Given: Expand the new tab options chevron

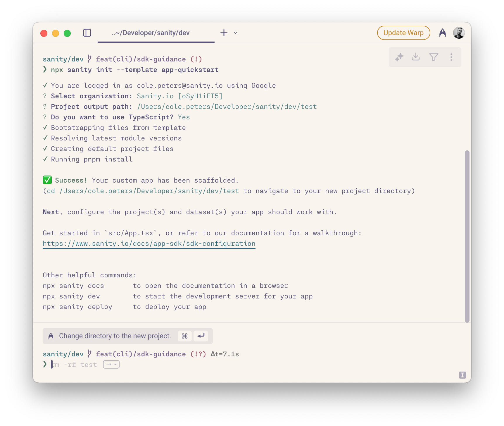Looking at the screenshot, I should click(x=236, y=33).
